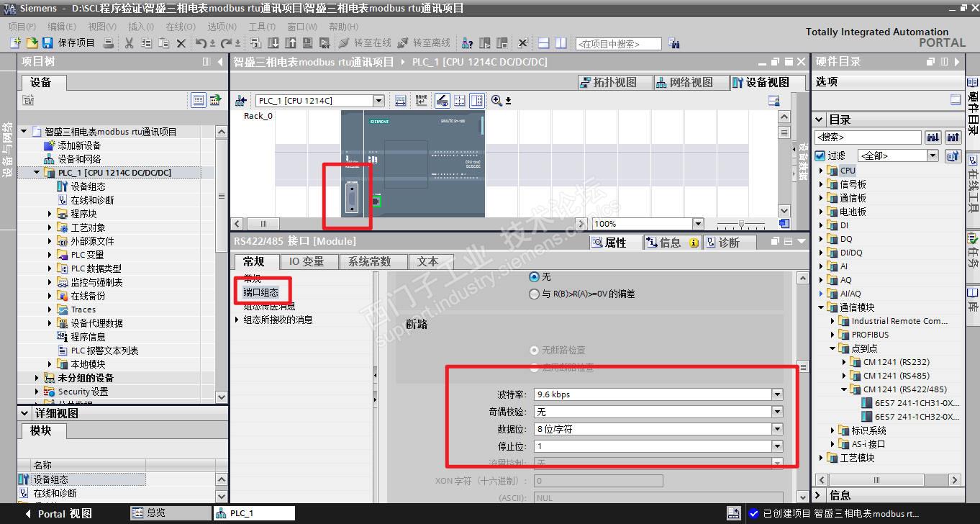Open the 波特率 baud rate dropdown
Viewport: 980px width, 524px height.
[777, 394]
